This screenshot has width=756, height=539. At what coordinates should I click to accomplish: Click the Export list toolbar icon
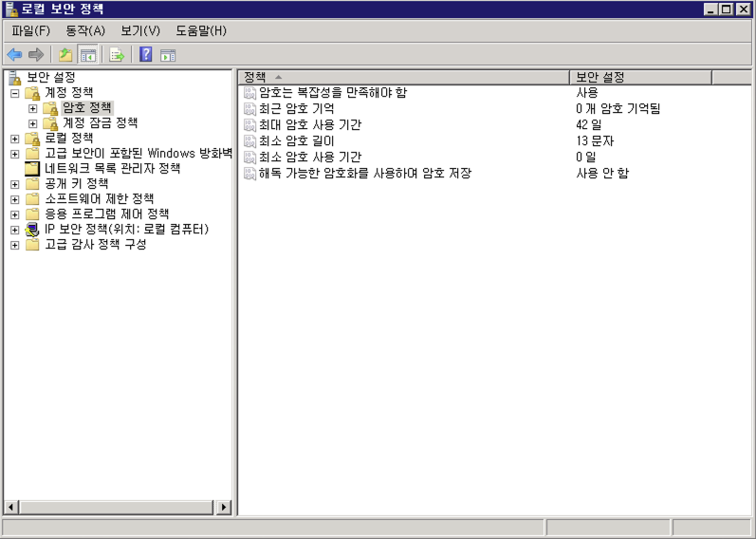tap(116, 55)
